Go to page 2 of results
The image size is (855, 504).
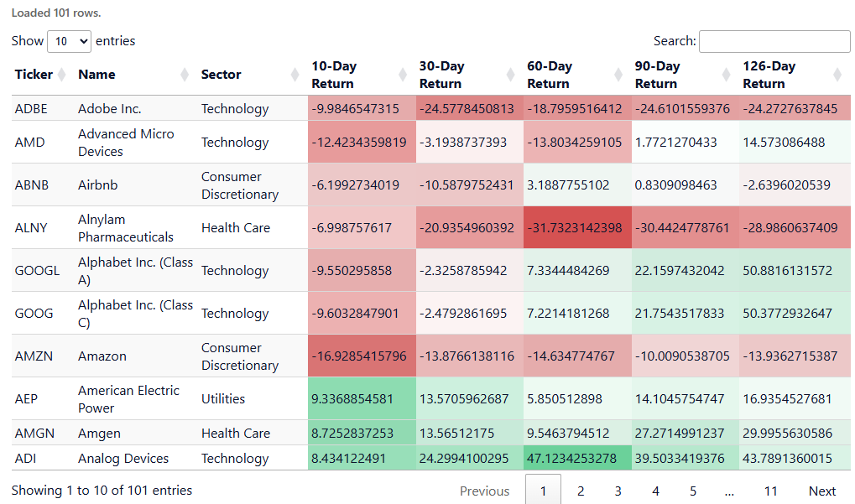[581, 491]
